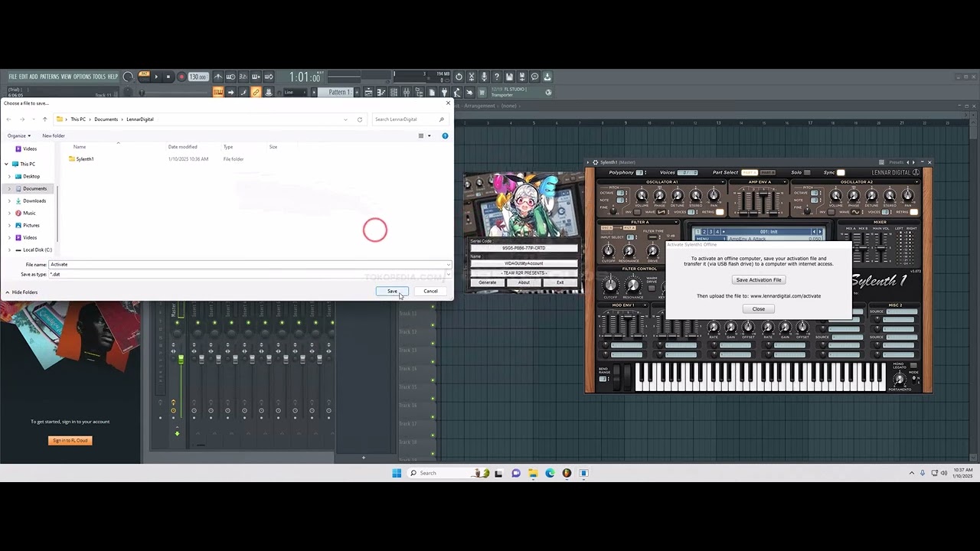Open the question mark help icon in FL toolbar
The width and height of the screenshot is (980, 551).
496,77
